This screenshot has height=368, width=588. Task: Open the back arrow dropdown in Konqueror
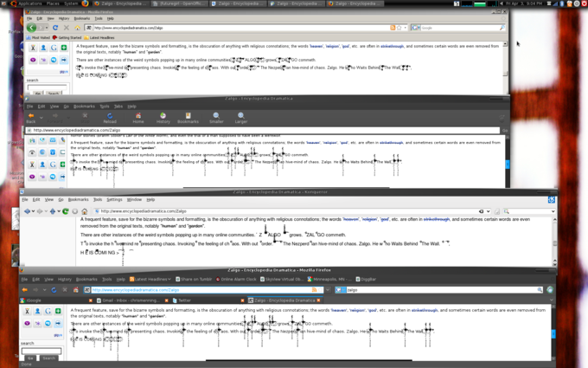tap(33, 211)
